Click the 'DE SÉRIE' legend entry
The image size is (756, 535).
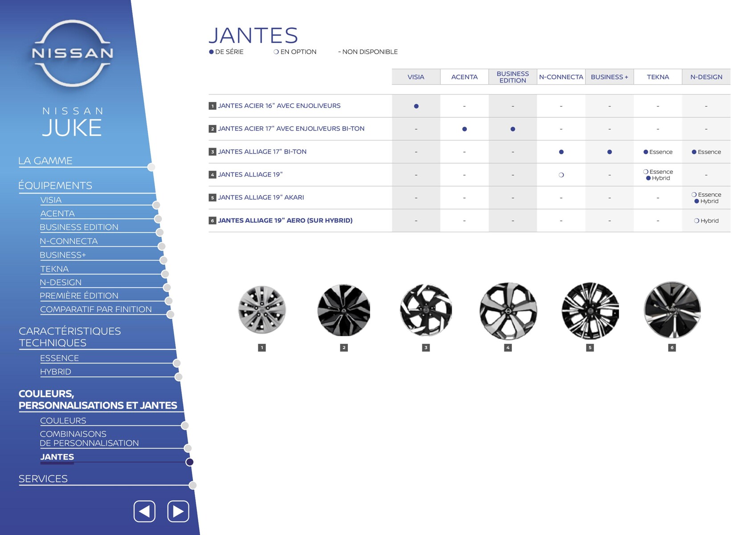226,52
